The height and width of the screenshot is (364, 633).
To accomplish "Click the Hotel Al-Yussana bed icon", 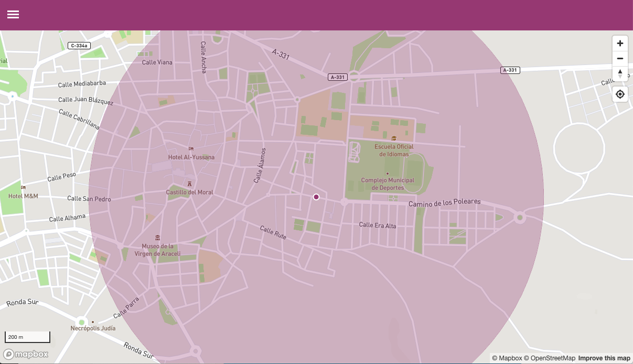I will click(x=191, y=149).
